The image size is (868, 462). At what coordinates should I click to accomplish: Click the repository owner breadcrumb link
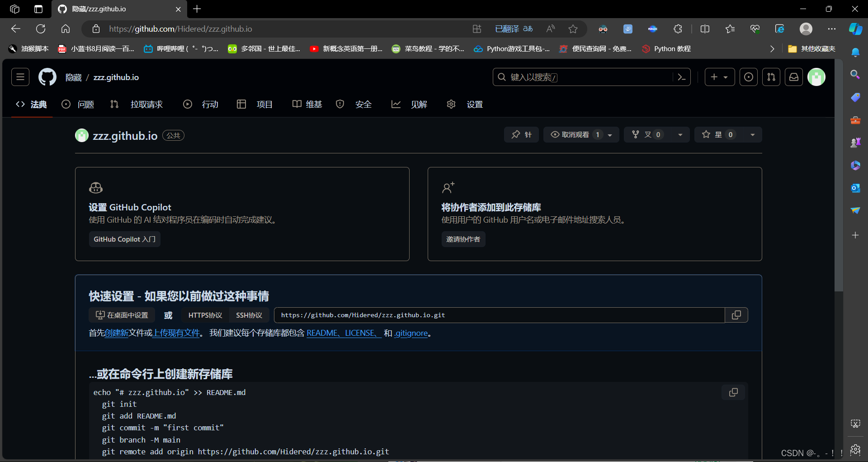(x=74, y=77)
